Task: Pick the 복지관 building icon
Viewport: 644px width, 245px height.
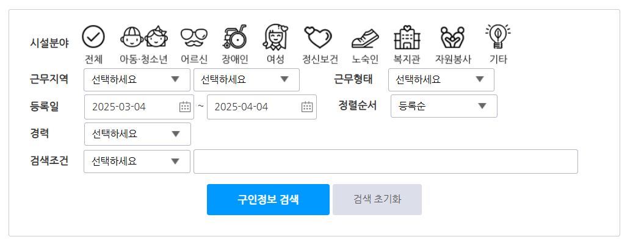Action: pos(407,37)
